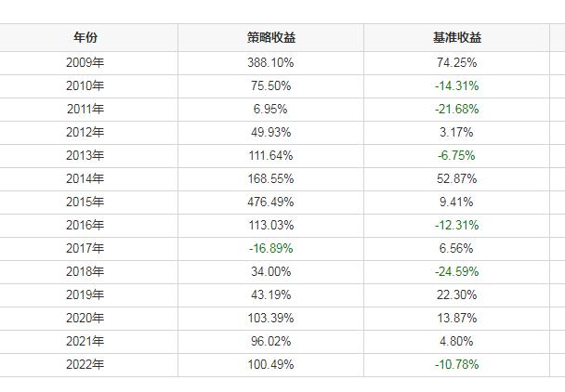Click the 策略收益 column header
Image resolution: width=565 pixels, height=392 pixels.
tap(270, 38)
